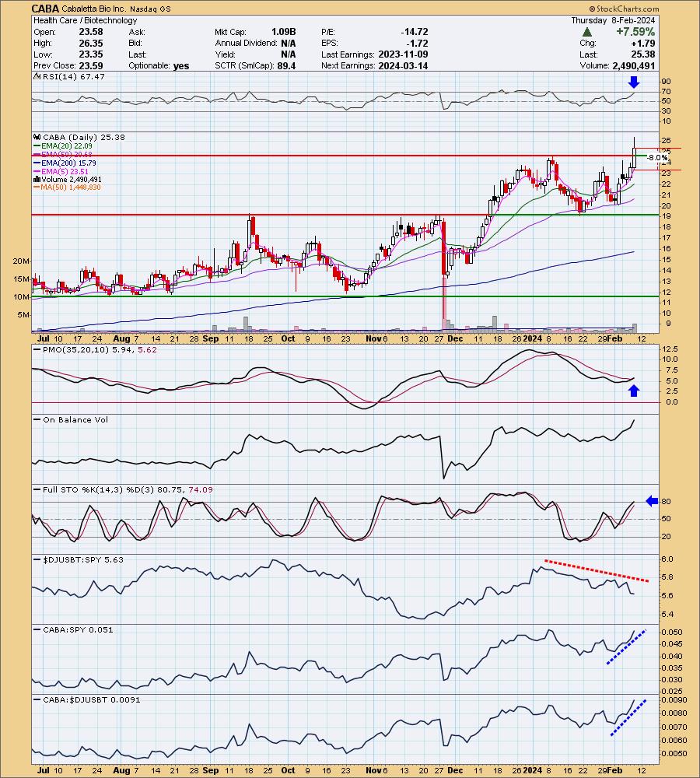The height and width of the screenshot is (778, 700).
Task: Click the Last Earnings date 2023-11-09
Action: (x=403, y=54)
